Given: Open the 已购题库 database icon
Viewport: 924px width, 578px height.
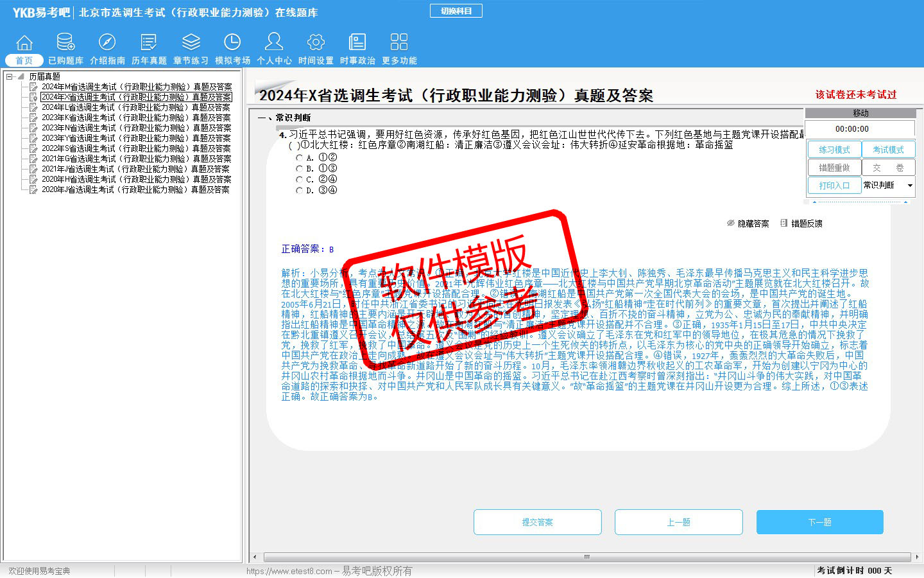Looking at the screenshot, I should coord(65,43).
